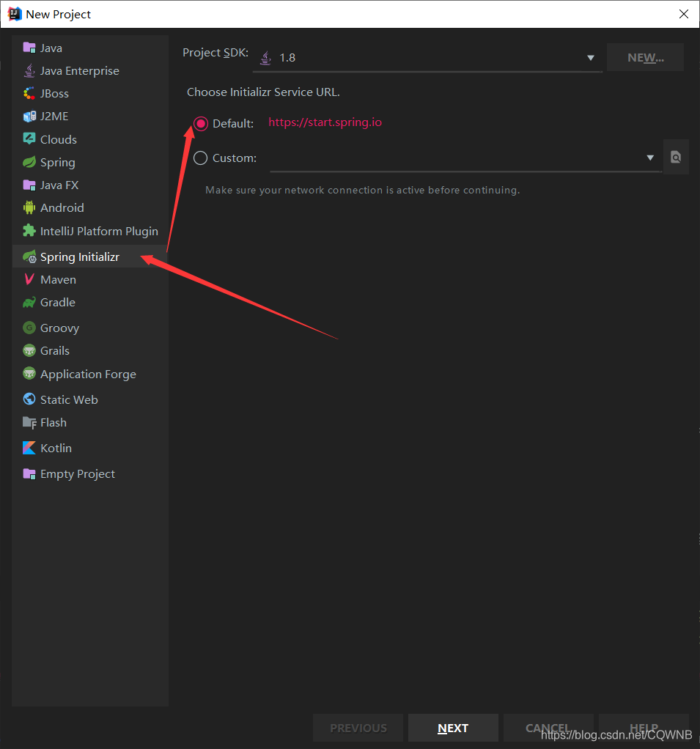This screenshot has height=749, width=700.
Task: Pick the Flash folder icon
Action: 29,422
